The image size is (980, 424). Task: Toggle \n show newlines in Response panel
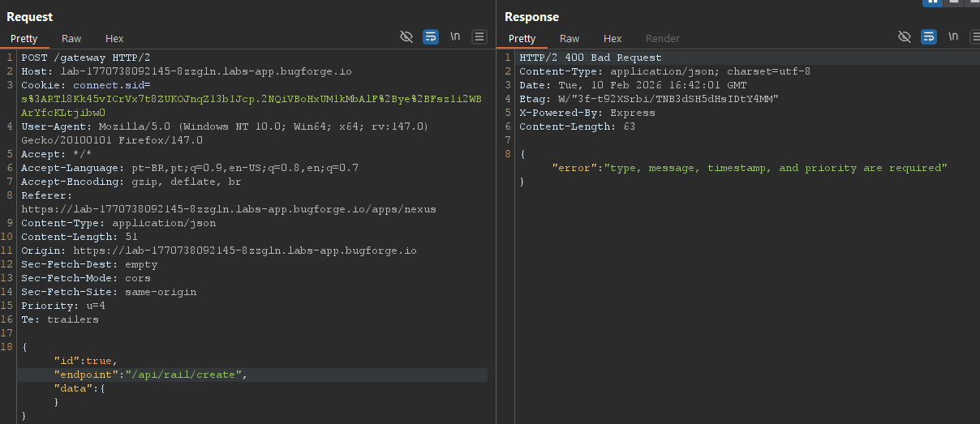(x=953, y=36)
